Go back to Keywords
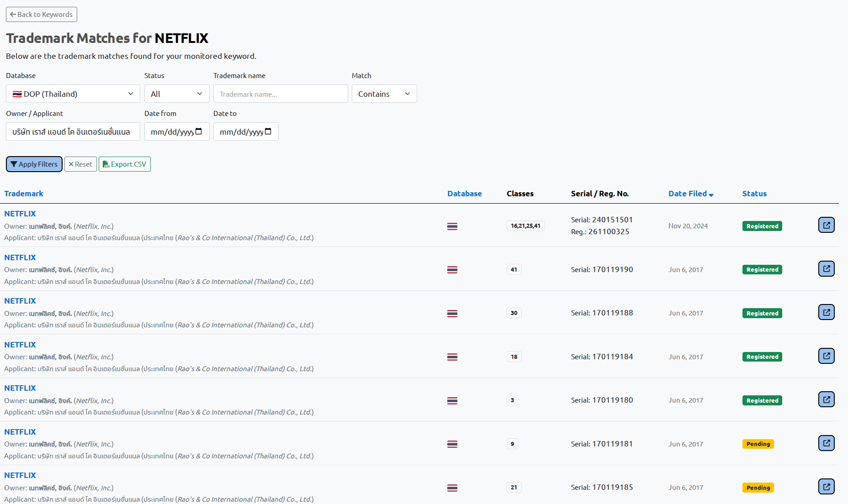This screenshot has width=848, height=504. (x=42, y=14)
